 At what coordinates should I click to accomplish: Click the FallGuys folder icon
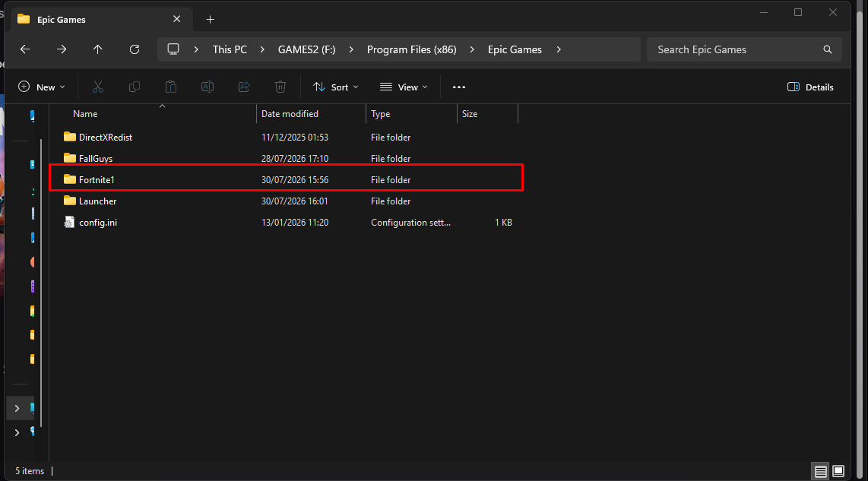(70, 158)
